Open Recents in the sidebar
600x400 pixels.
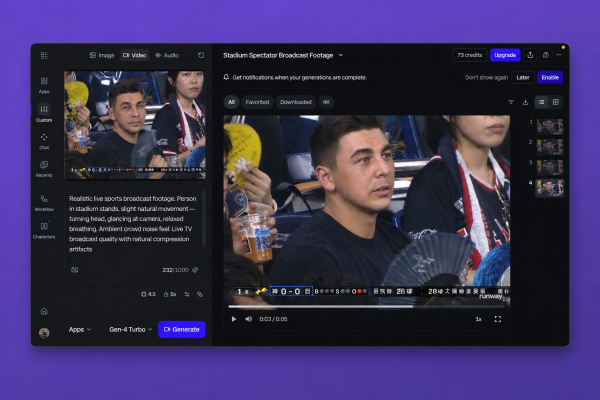tap(44, 169)
